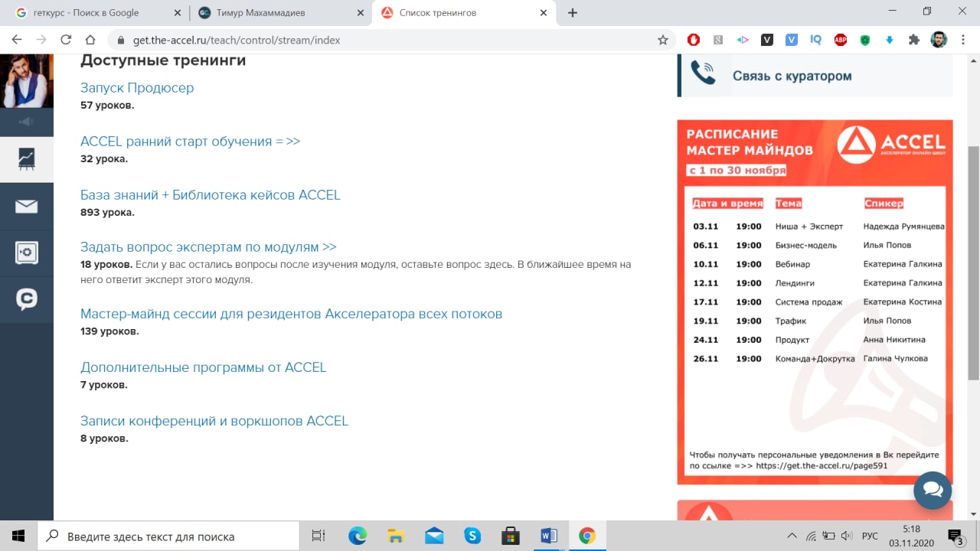Open the ABP Adblock Plus extension
This screenshot has width=980, height=551.
click(841, 40)
